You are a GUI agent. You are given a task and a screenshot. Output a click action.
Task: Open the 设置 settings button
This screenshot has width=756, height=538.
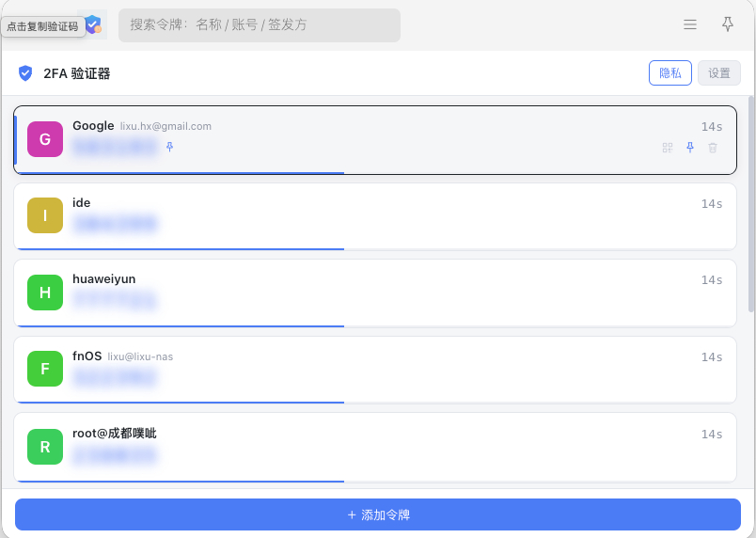719,72
